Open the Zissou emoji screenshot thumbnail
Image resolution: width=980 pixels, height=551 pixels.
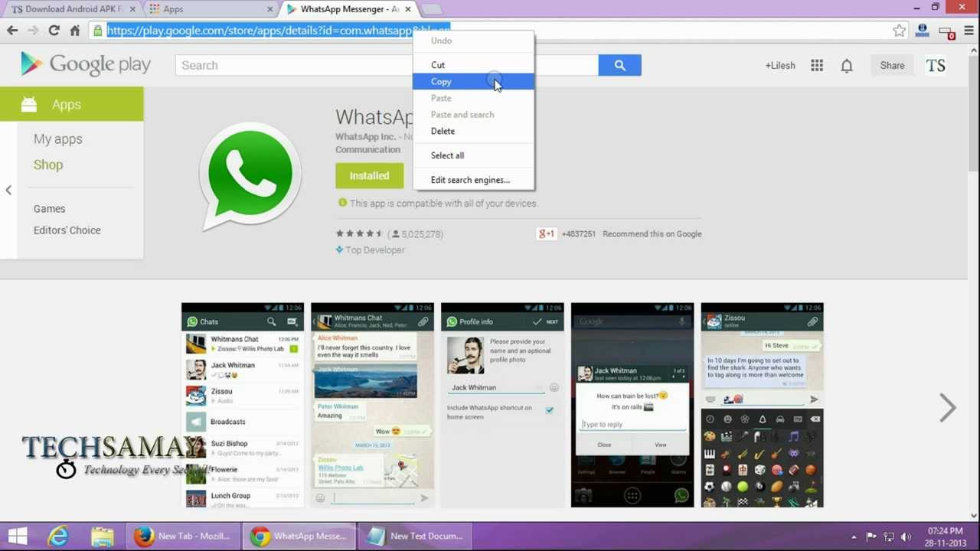pos(763,405)
